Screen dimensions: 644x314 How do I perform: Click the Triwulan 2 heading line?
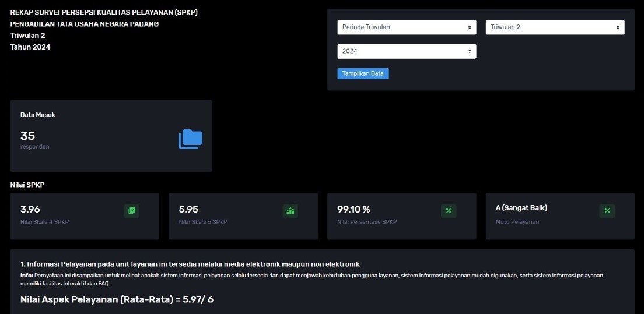[27, 36]
